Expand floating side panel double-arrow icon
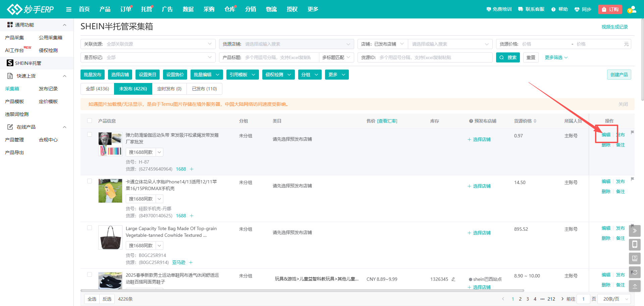644x306 pixels. click(x=635, y=231)
